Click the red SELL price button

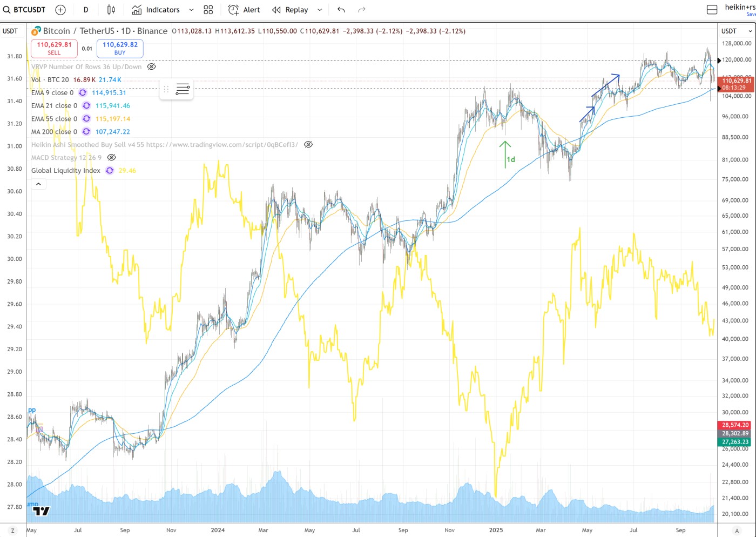[x=54, y=49]
